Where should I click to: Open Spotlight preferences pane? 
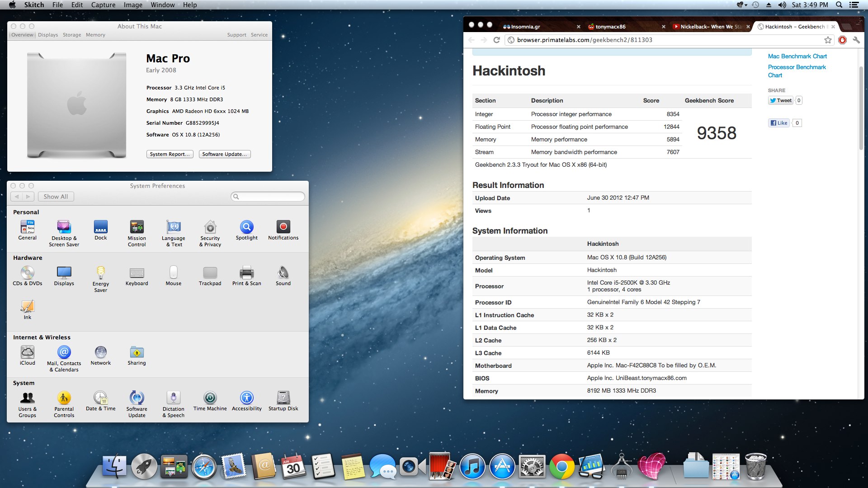(247, 230)
